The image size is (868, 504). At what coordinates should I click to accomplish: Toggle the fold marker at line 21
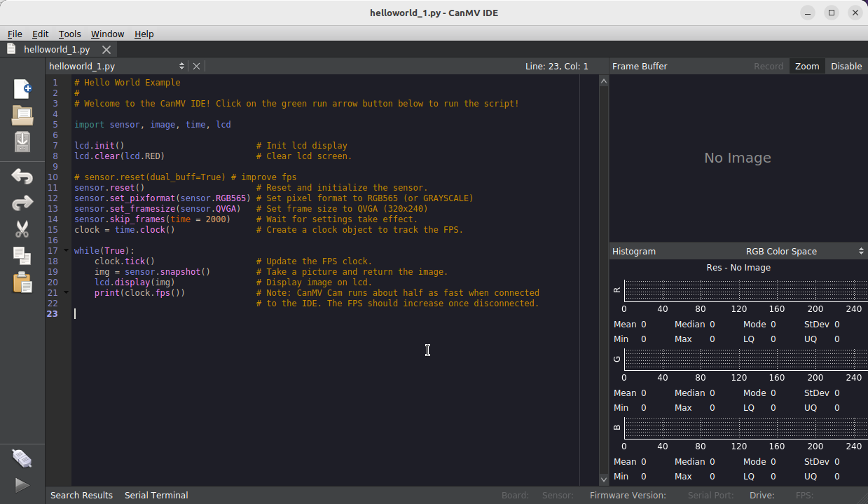point(67,293)
